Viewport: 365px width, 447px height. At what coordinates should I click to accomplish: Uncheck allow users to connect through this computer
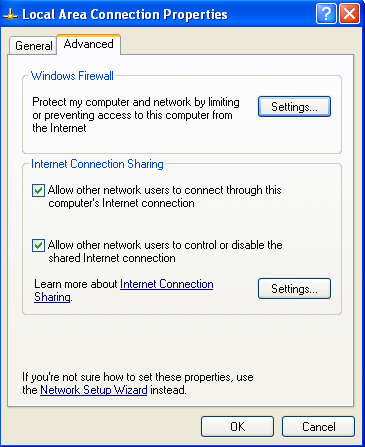[38, 191]
